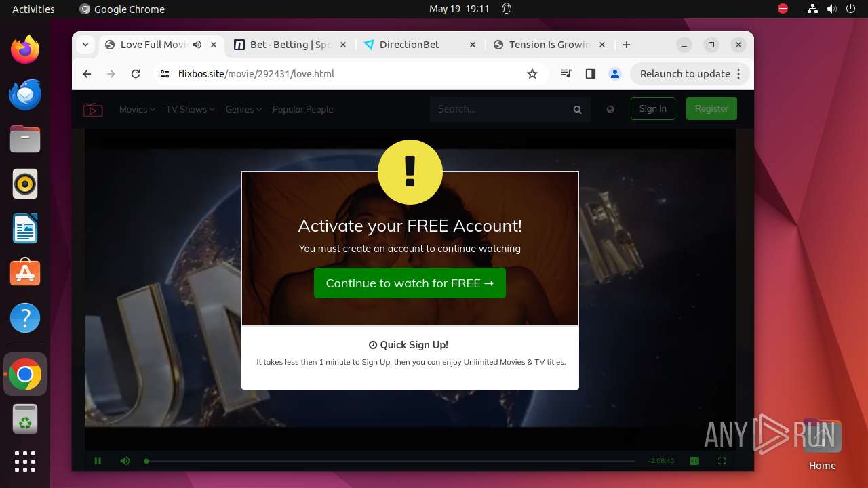Click the Google Chrome dock icon
This screenshot has height=488, width=868.
tap(25, 374)
